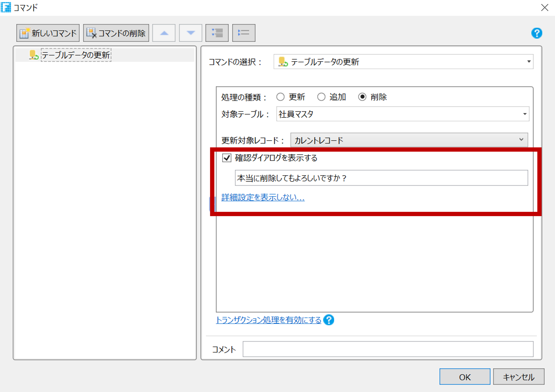Uncheck 確認ダイアログを表示する checkbox
The width and height of the screenshot is (555, 392).
(226, 158)
